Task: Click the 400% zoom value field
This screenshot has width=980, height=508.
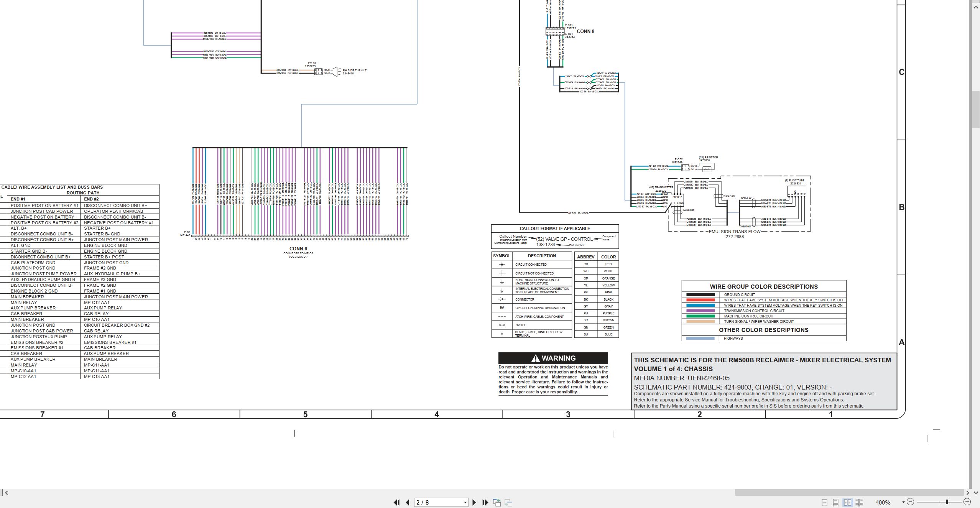Action: pos(884,502)
